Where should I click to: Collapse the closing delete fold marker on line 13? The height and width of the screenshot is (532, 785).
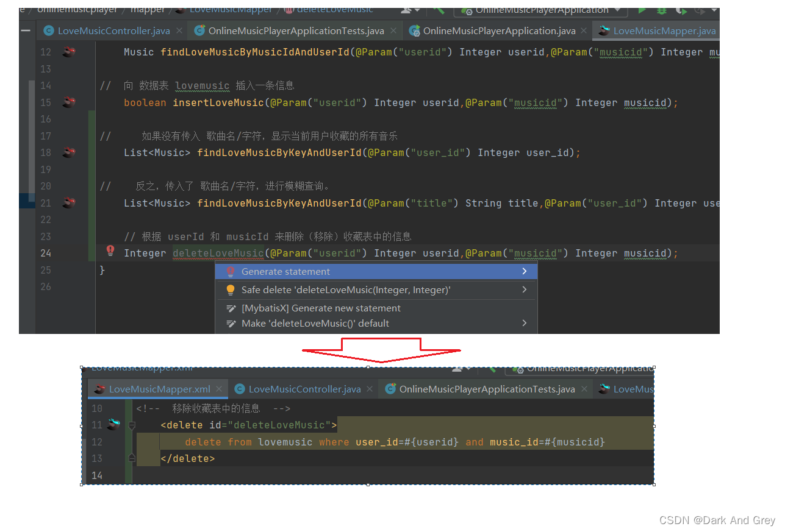click(132, 458)
